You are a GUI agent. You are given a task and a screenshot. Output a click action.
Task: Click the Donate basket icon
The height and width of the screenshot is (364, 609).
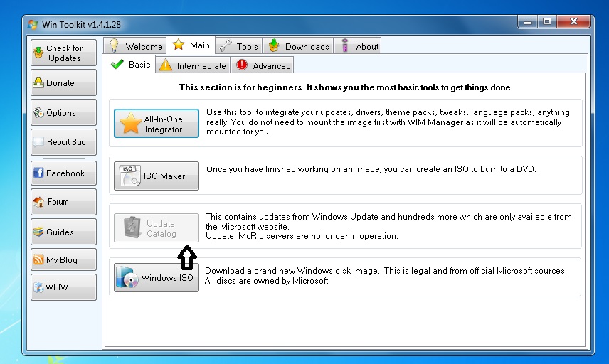click(38, 82)
